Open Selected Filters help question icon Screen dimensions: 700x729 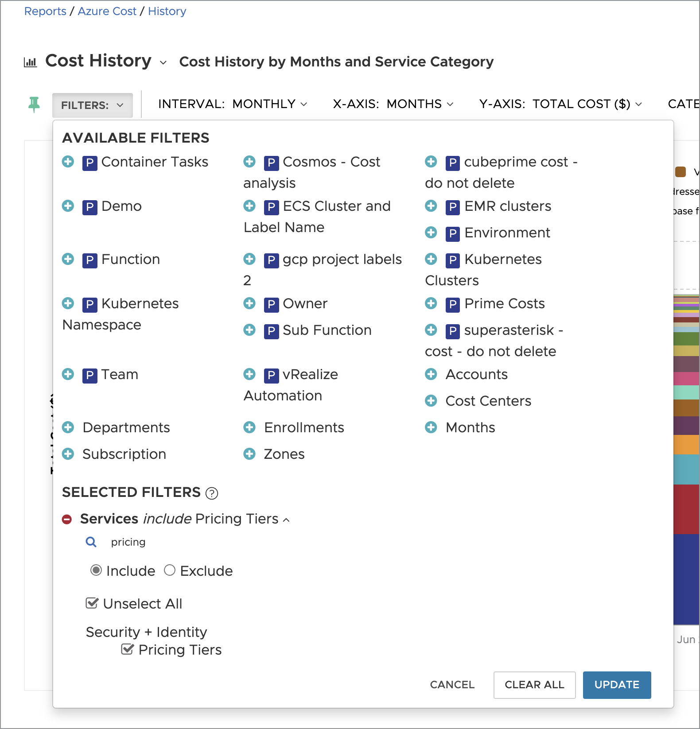click(x=212, y=493)
